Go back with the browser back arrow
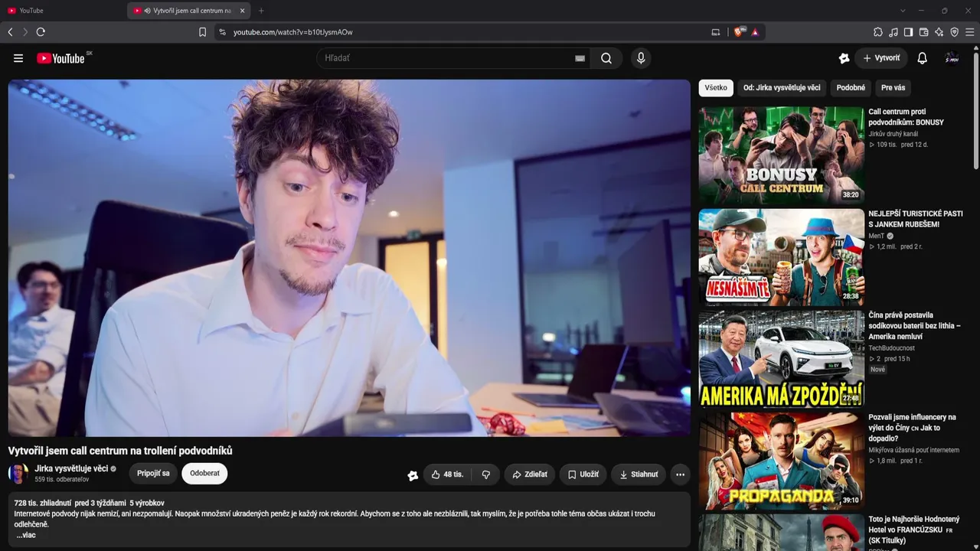Image resolution: width=980 pixels, height=551 pixels. point(10,32)
